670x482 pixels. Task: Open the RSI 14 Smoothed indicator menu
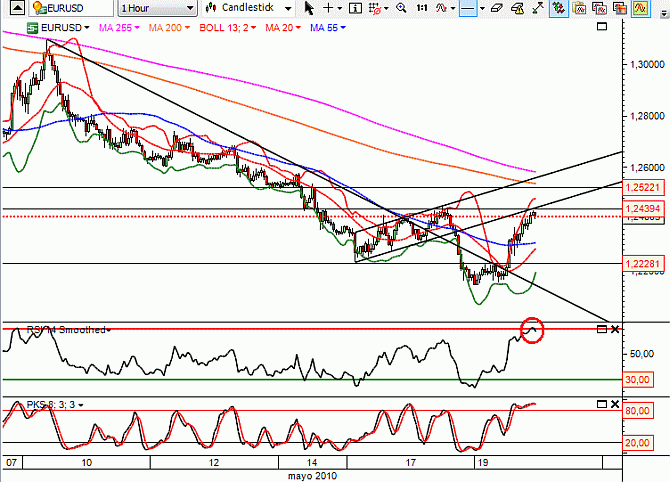pyautogui.click(x=68, y=330)
